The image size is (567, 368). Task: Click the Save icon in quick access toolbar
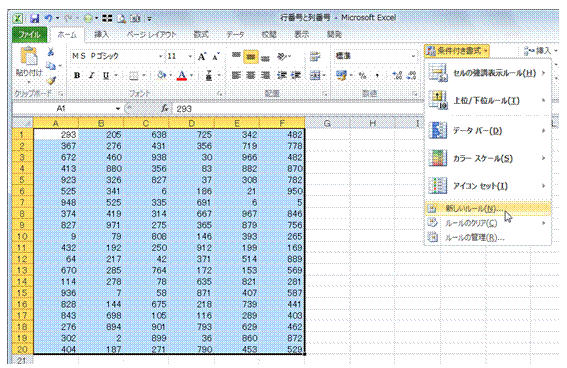34,18
